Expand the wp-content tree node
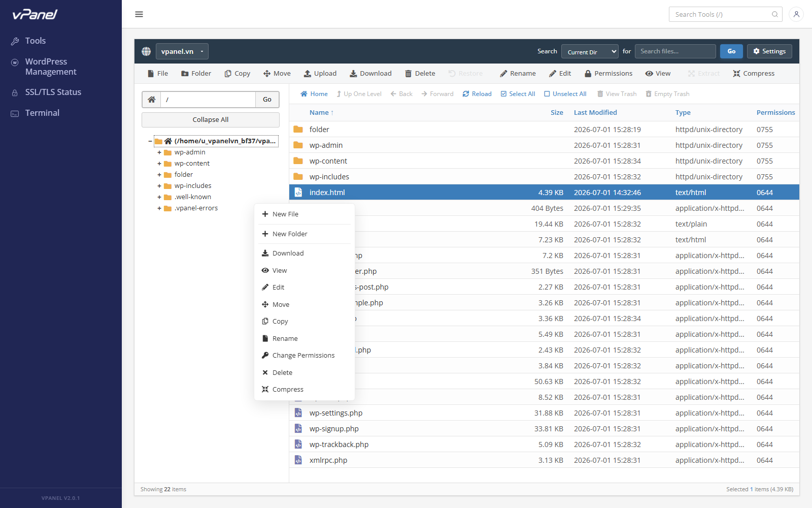This screenshot has width=812, height=508. [x=159, y=164]
